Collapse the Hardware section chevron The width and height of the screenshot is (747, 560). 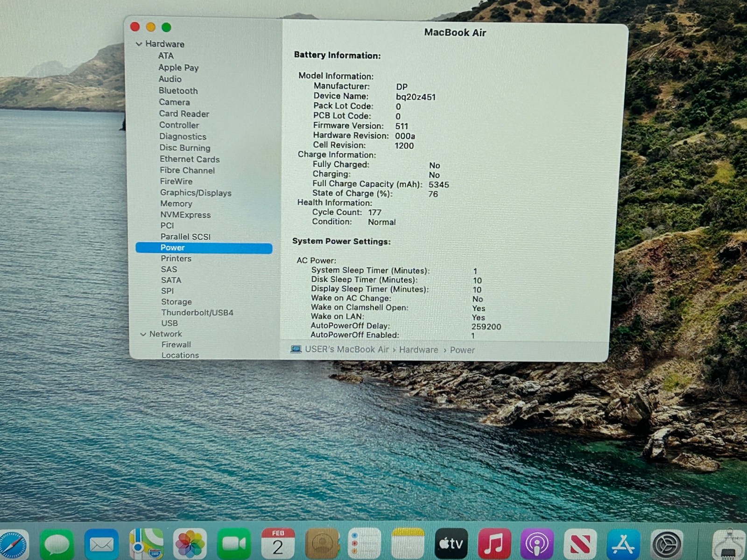click(x=139, y=44)
